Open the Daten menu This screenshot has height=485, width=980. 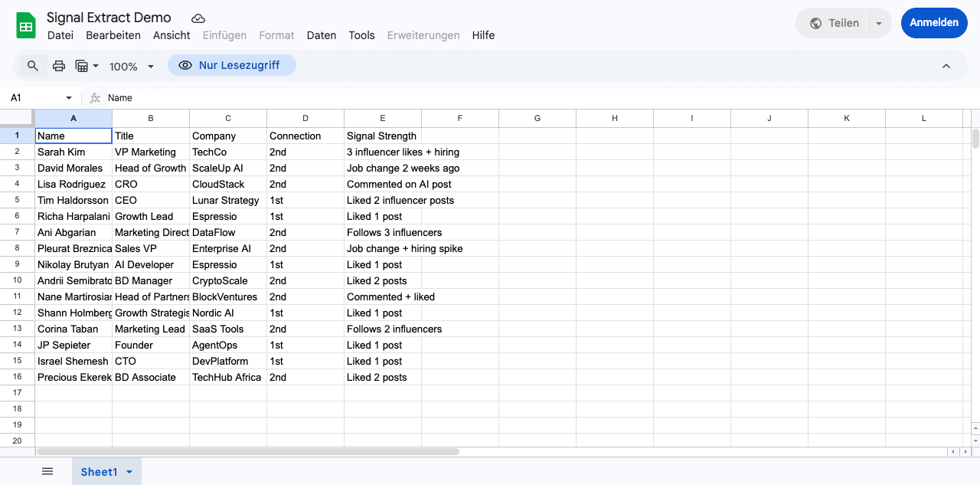click(321, 35)
